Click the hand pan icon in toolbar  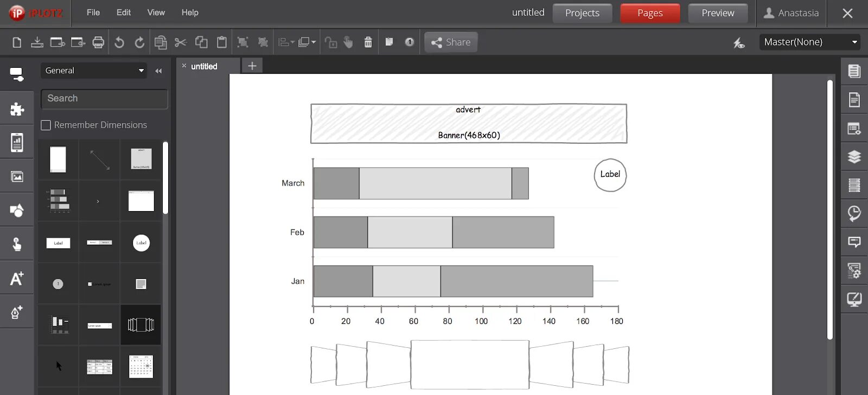click(348, 42)
